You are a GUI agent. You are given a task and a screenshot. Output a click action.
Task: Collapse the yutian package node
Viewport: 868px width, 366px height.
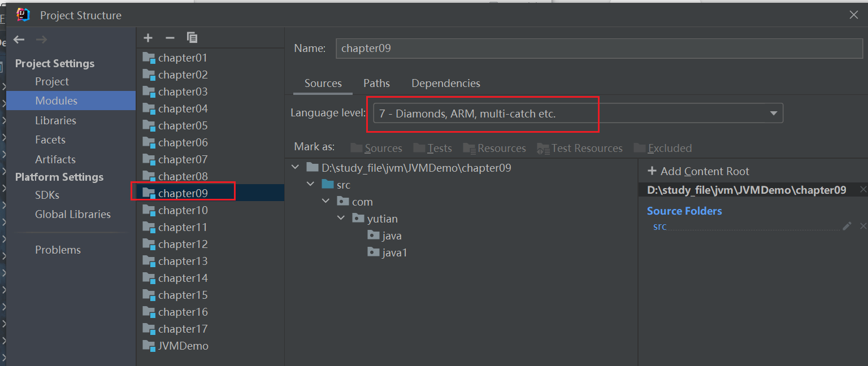[x=341, y=219]
